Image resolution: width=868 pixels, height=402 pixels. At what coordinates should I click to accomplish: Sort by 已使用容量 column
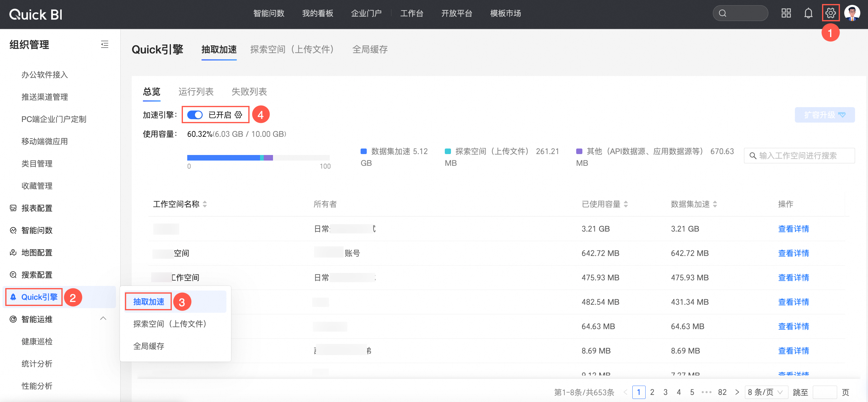(626, 204)
